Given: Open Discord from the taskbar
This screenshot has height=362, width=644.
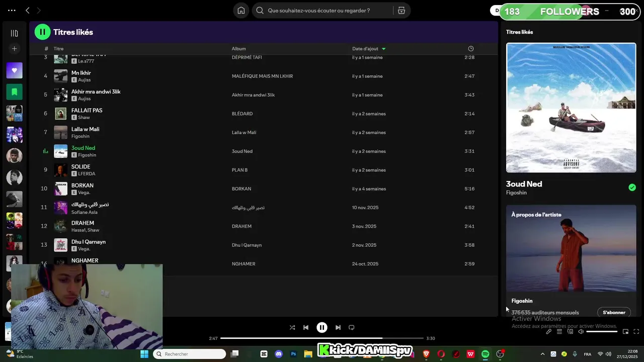Looking at the screenshot, I should pyautogui.click(x=279, y=354).
